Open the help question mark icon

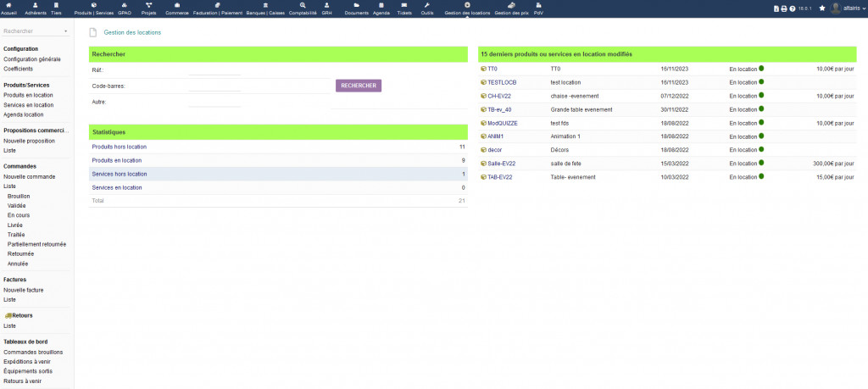(793, 8)
